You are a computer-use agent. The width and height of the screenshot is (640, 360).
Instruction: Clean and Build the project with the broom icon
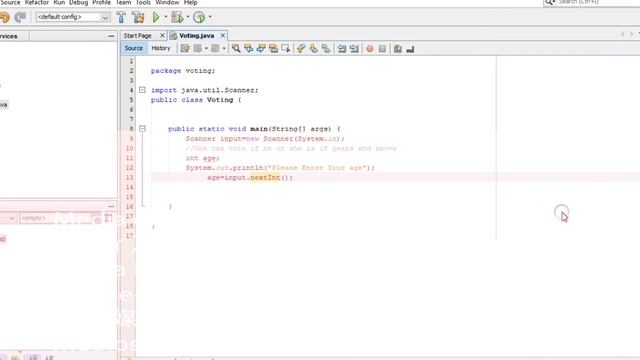pos(138,17)
